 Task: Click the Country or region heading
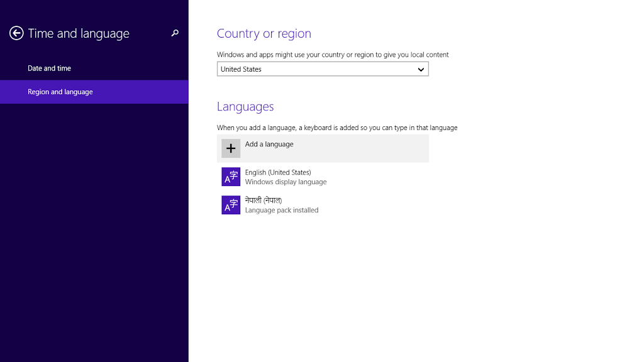pos(264,33)
